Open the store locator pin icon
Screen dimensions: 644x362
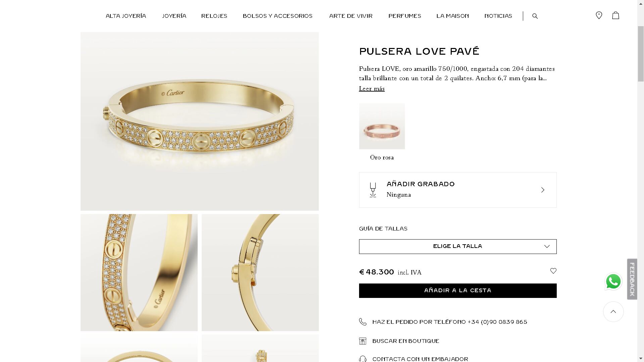click(599, 15)
